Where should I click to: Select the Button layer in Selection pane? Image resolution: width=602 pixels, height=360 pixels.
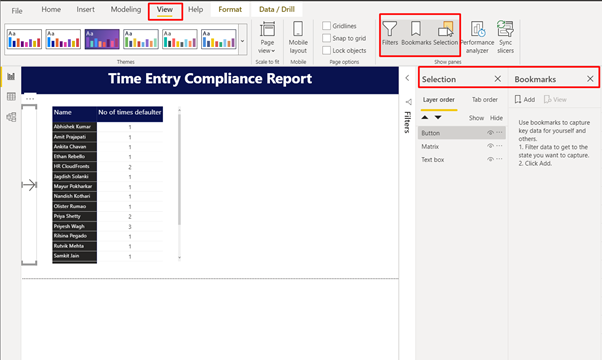click(x=461, y=133)
